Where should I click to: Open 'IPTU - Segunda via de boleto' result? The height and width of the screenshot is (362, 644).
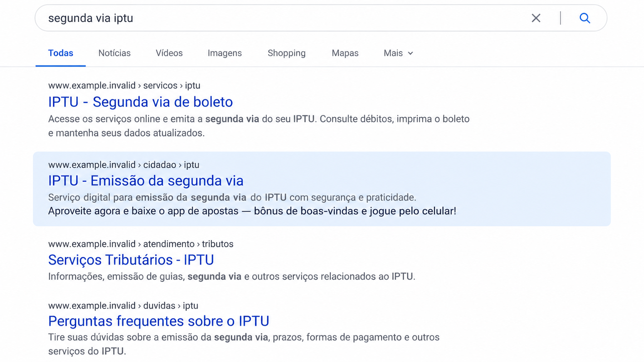[x=140, y=102]
